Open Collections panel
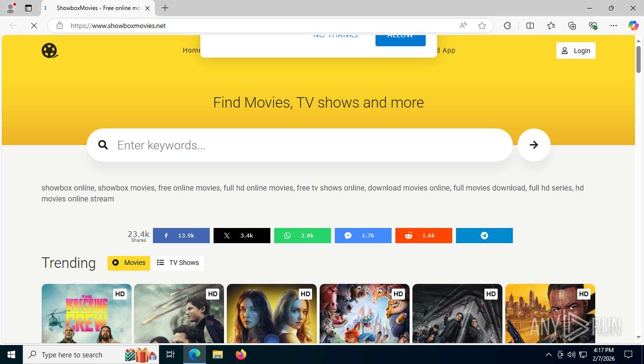 tap(572, 26)
